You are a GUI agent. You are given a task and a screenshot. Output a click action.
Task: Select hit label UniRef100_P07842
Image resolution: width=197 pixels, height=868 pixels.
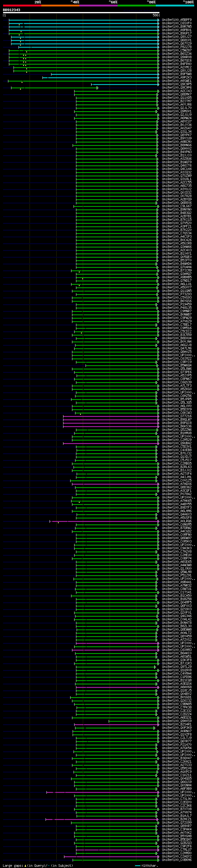click(177, 494)
